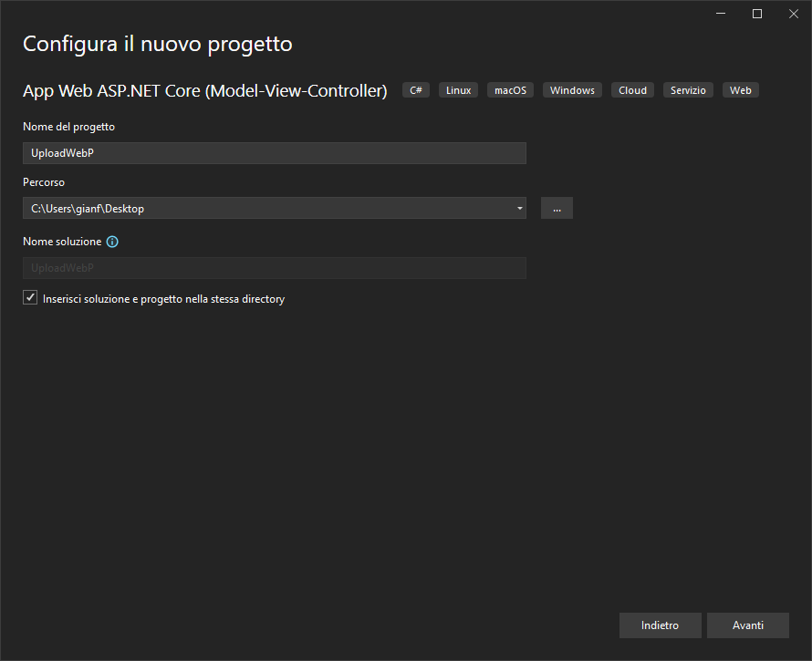Click the Cloud tag
812x661 pixels.
pos(632,90)
